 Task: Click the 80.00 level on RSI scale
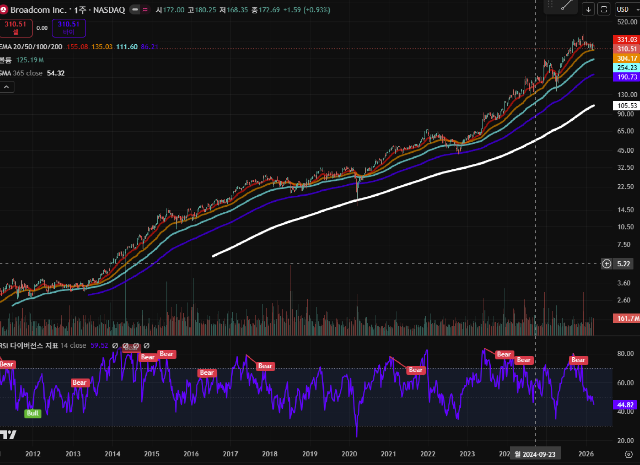click(625, 354)
